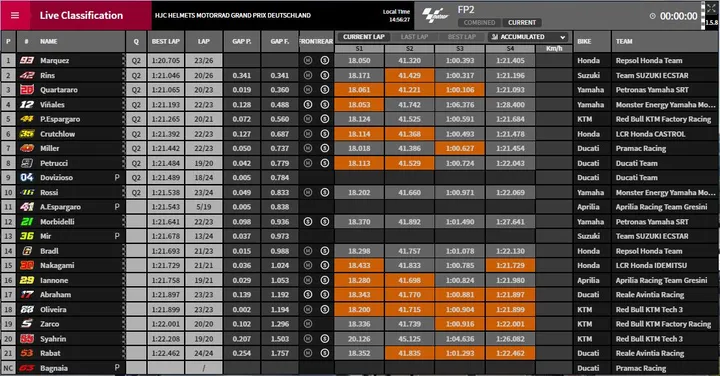Click Marquez's number 93 badge
The height and width of the screenshot is (376, 720).
[x=27, y=60]
